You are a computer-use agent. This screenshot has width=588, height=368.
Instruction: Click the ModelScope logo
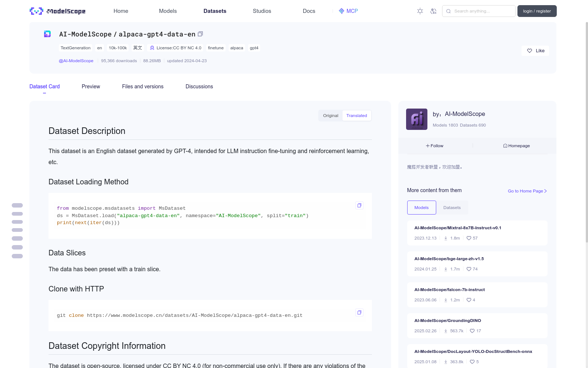57,11
